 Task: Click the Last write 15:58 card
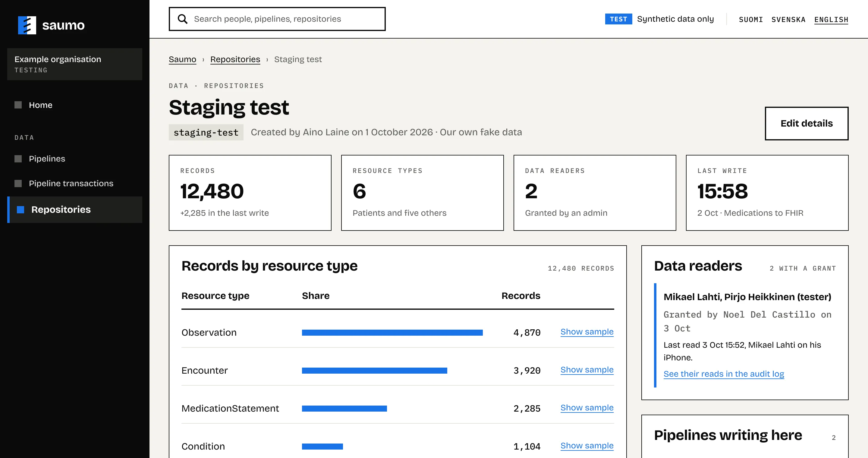pyautogui.click(x=767, y=193)
